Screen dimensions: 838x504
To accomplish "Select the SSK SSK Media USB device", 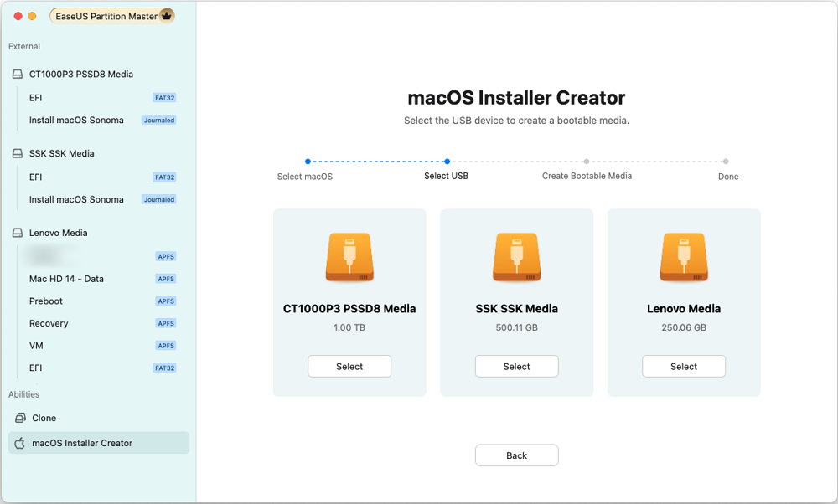I will [516, 366].
